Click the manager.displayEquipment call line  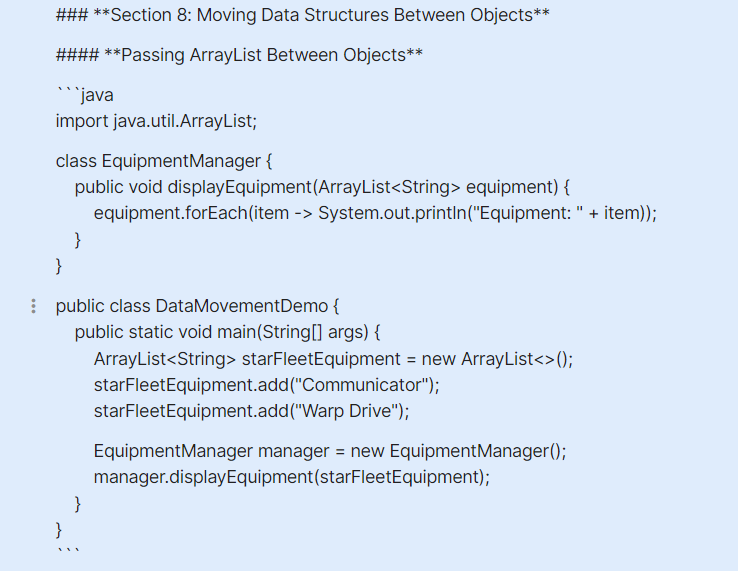coord(292,477)
